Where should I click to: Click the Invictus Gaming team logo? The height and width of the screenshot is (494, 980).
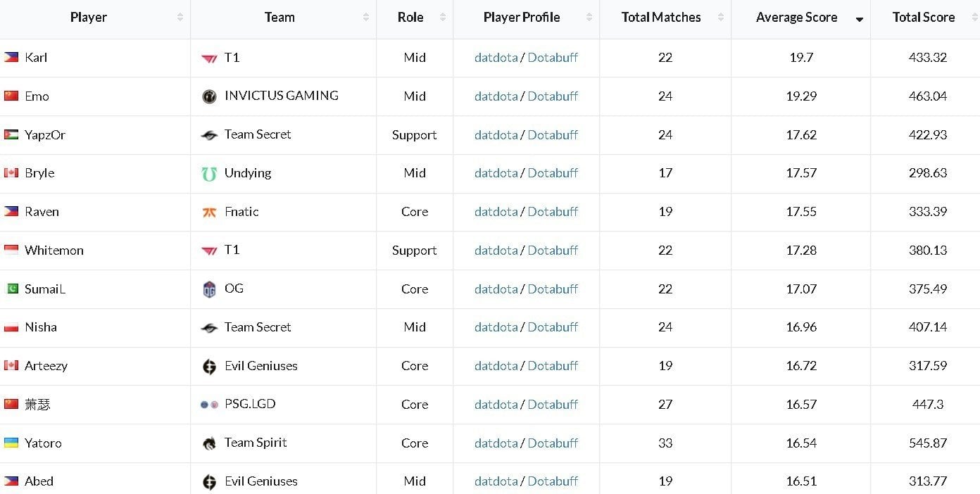point(209,96)
